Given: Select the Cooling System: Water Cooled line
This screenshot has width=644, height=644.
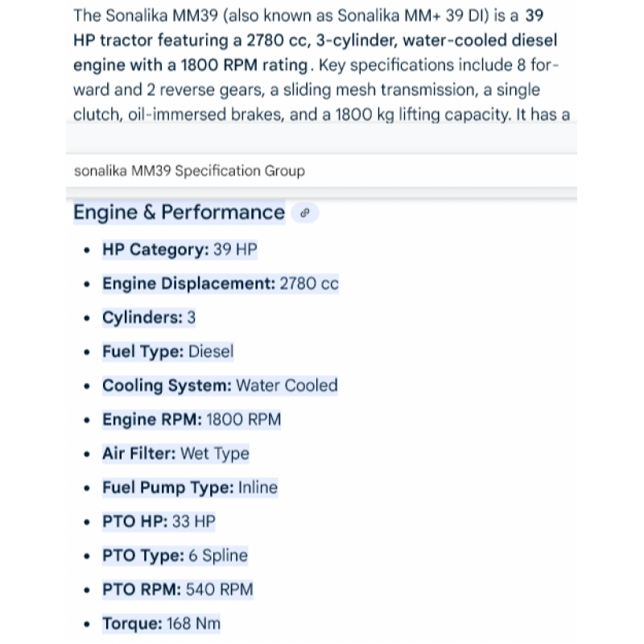Looking at the screenshot, I should click(220, 386).
